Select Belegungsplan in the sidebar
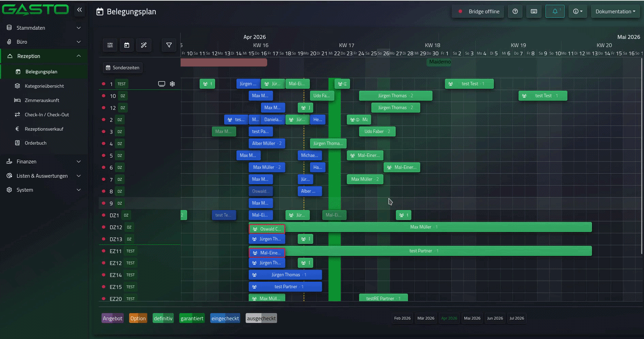Screen dimensions: 644x339 [44, 72]
